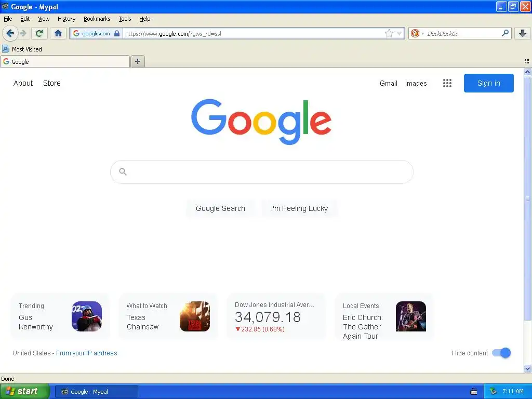532x399 pixels.
Task: Open the Trending Gus Kenworthy card
Action: (60, 316)
